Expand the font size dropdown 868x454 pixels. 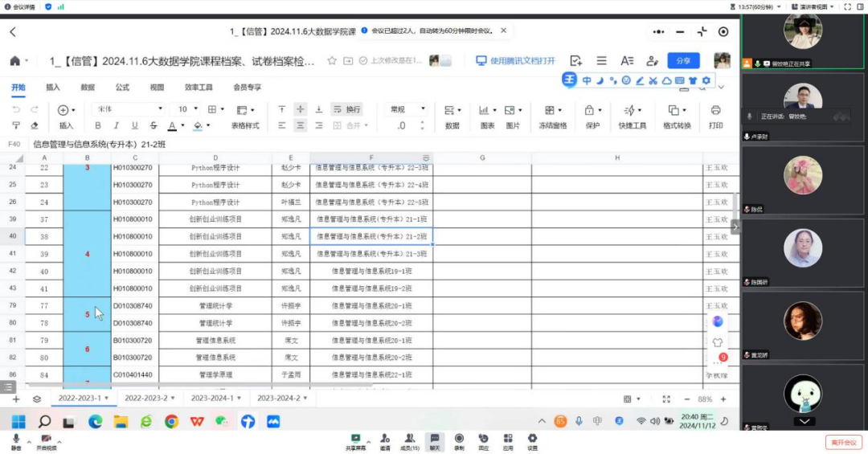point(194,109)
